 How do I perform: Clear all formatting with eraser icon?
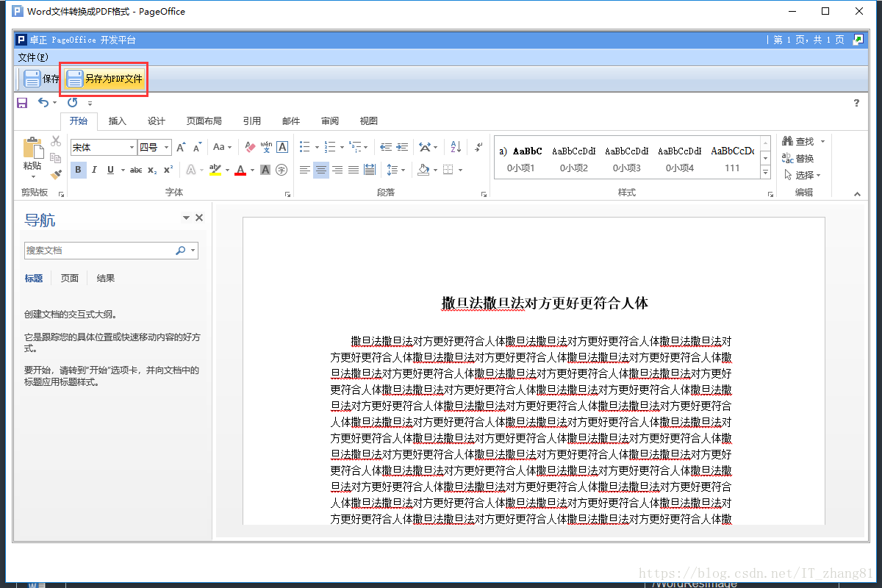pyautogui.click(x=250, y=147)
